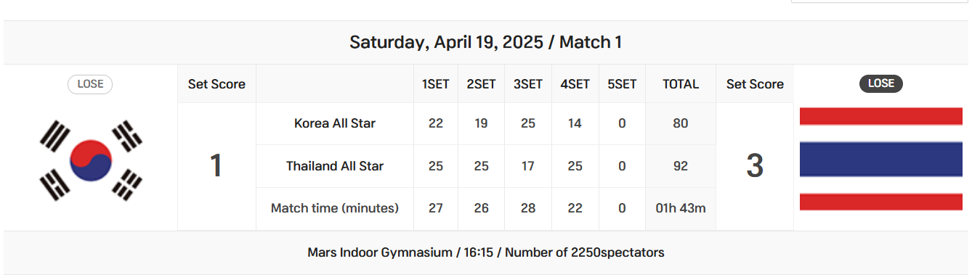Viewport: 980px width, 280px height.
Task: Click the dark LOSE badge above Thailand flag
Action: [x=880, y=83]
